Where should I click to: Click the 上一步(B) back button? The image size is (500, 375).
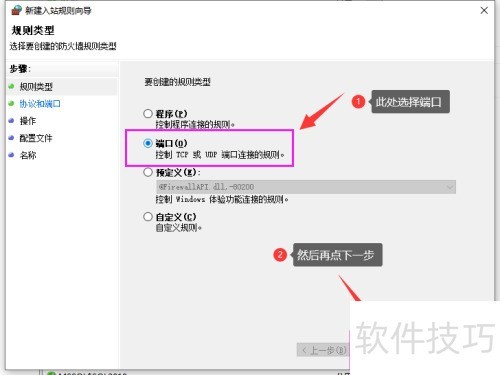[x=323, y=350]
